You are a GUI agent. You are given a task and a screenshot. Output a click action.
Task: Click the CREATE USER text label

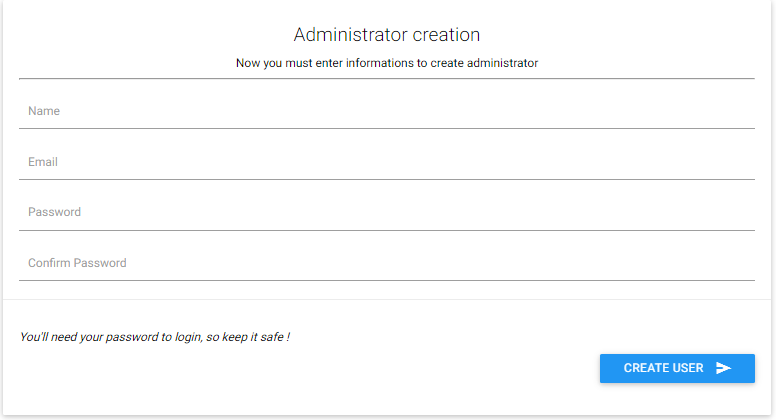(x=663, y=368)
